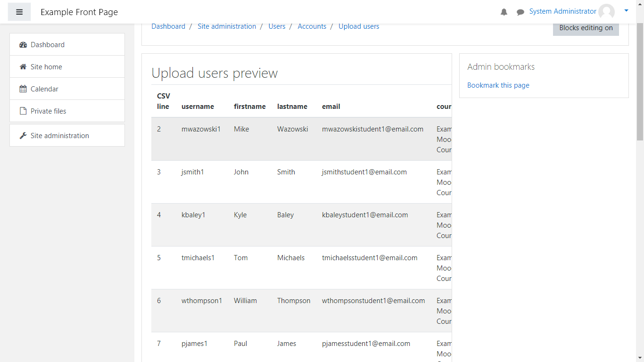This screenshot has width=644, height=362.
Task: Open the notifications bell icon
Action: pyautogui.click(x=504, y=12)
